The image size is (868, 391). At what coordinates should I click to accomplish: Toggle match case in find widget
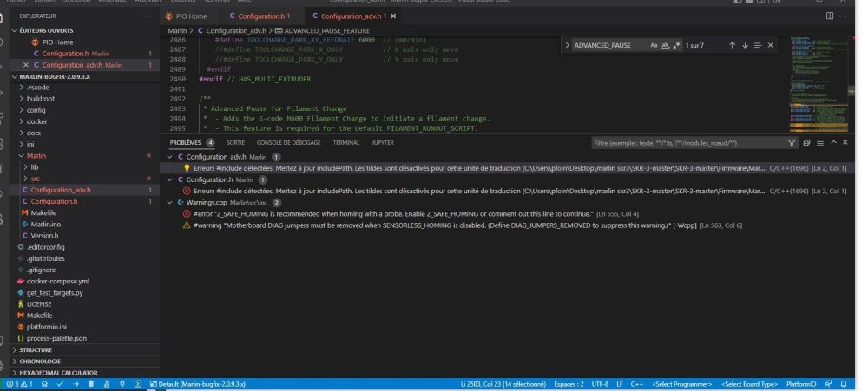pyautogui.click(x=654, y=45)
